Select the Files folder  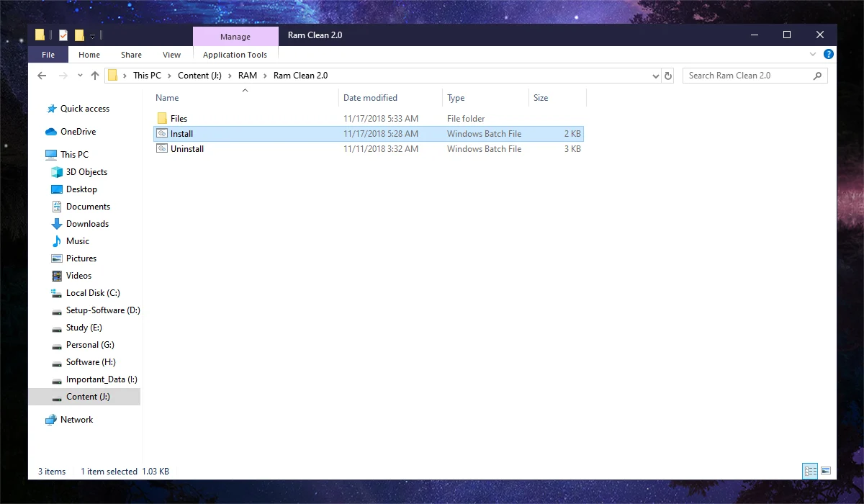pyautogui.click(x=179, y=119)
